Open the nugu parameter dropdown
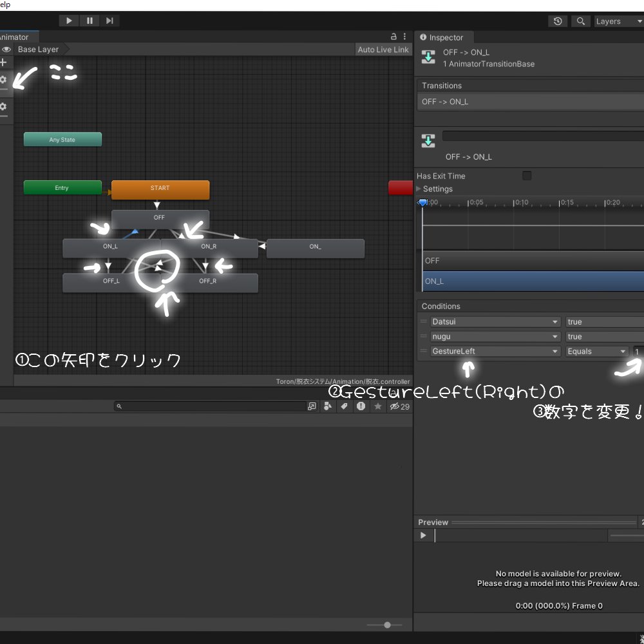Screen dimensions: 644x644 click(495, 336)
